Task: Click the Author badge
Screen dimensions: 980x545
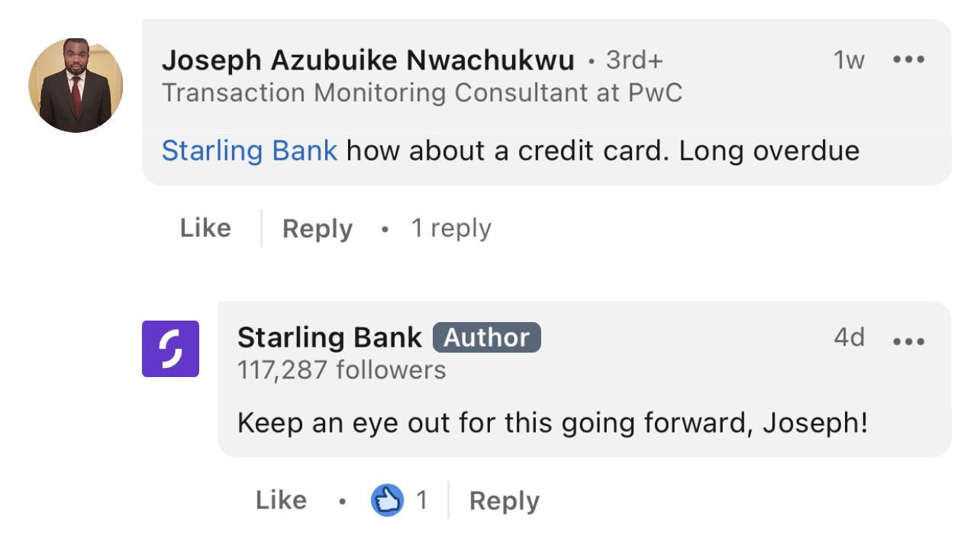Action: pos(486,337)
